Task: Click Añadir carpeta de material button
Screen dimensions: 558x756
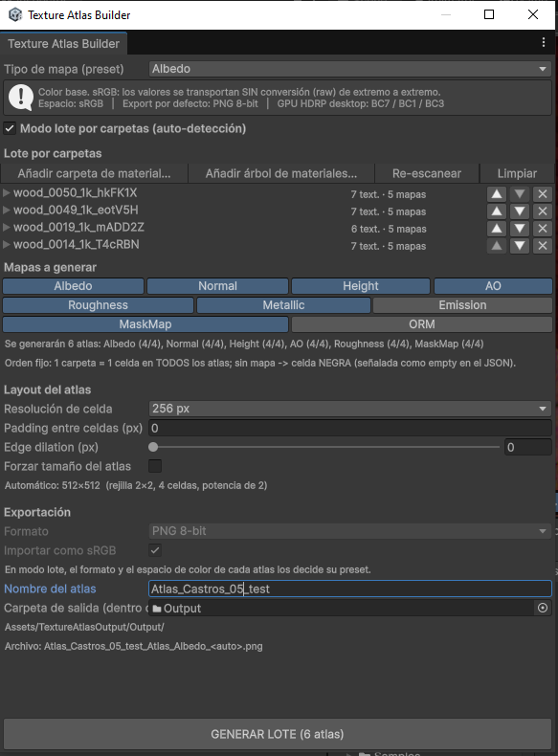Action: point(94,173)
